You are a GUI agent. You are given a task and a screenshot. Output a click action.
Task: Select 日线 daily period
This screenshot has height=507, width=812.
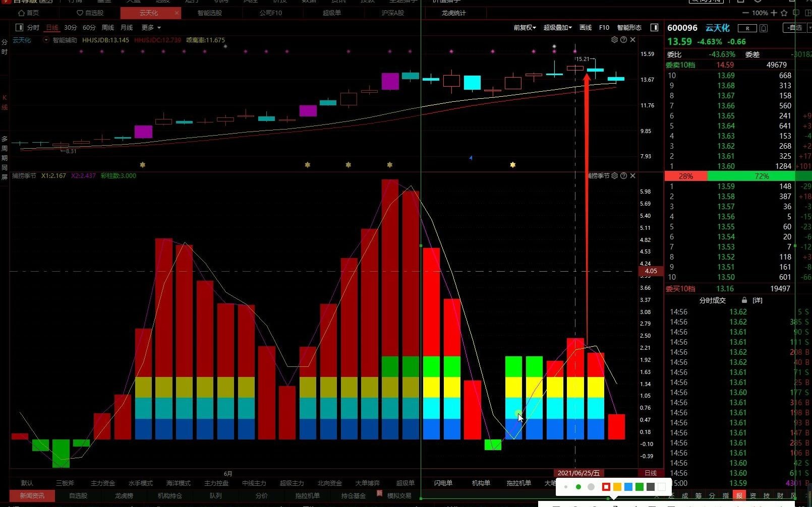[x=52, y=28]
